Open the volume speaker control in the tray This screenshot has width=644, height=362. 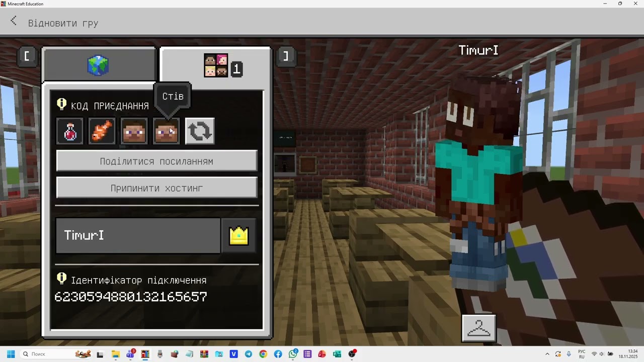pos(602,354)
